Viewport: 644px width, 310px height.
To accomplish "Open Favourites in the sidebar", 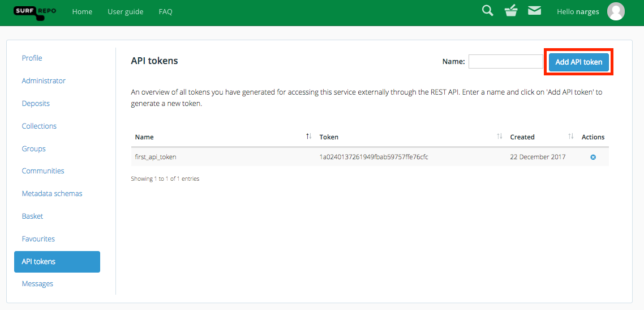I will 38,239.
